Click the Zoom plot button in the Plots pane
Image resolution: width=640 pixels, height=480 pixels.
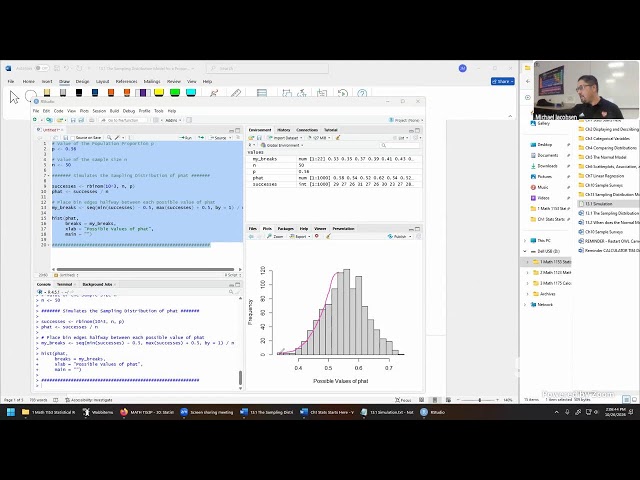click(x=275, y=236)
